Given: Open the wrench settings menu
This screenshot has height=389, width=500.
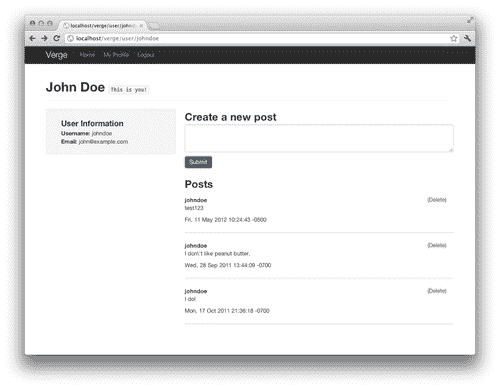Looking at the screenshot, I should pos(467,38).
